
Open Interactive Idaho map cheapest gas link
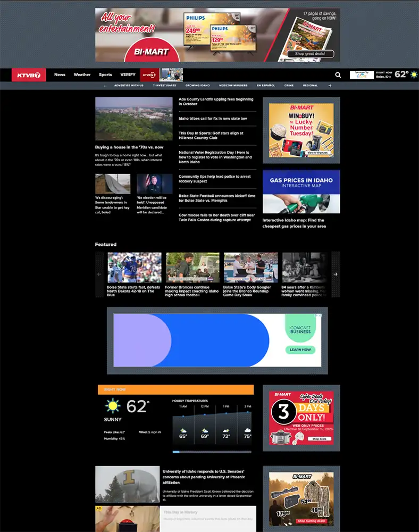point(294,223)
